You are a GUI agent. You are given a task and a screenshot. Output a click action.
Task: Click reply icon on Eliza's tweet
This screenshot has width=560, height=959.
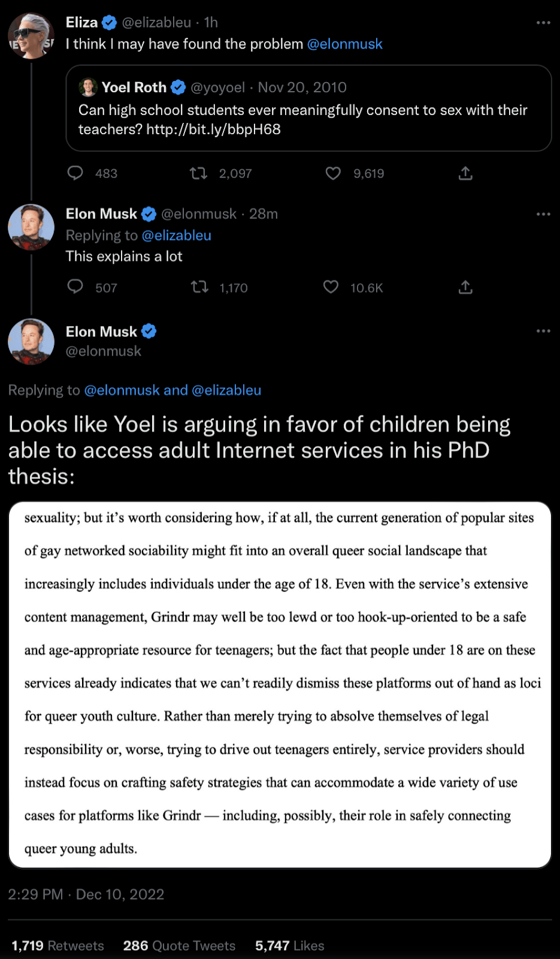(x=75, y=173)
